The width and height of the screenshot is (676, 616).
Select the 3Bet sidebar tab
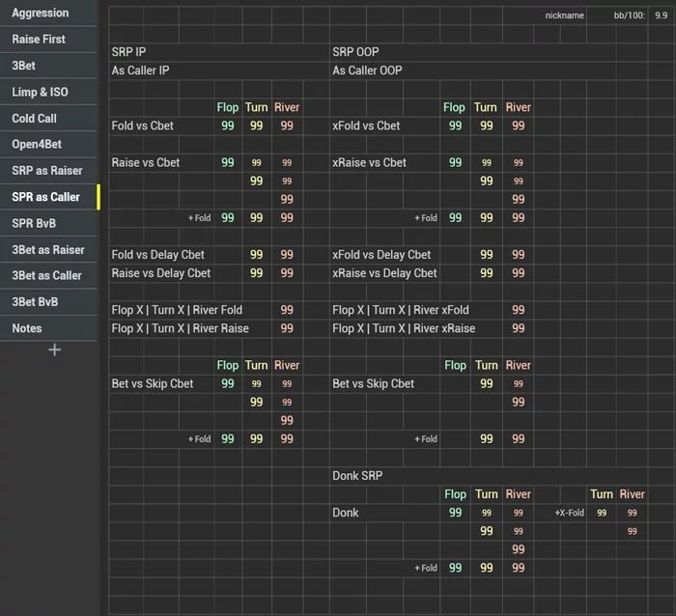click(x=24, y=66)
